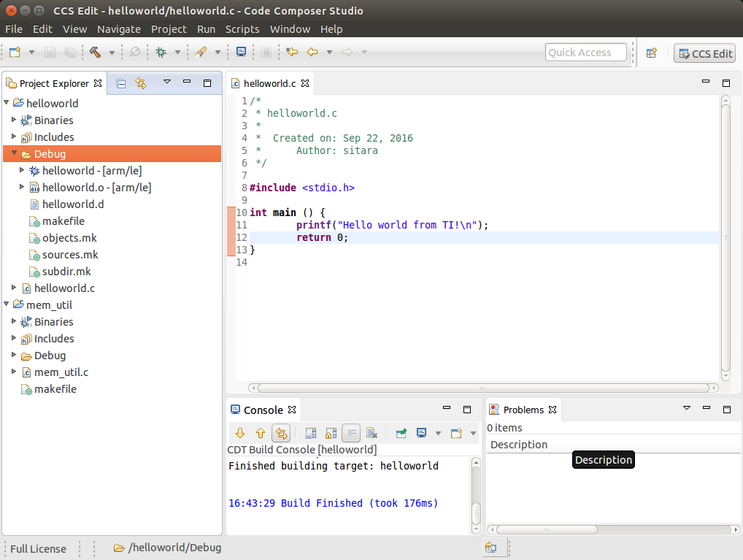Click Next Error down arrow in Console
743x560 pixels.
(x=239, y=433)
